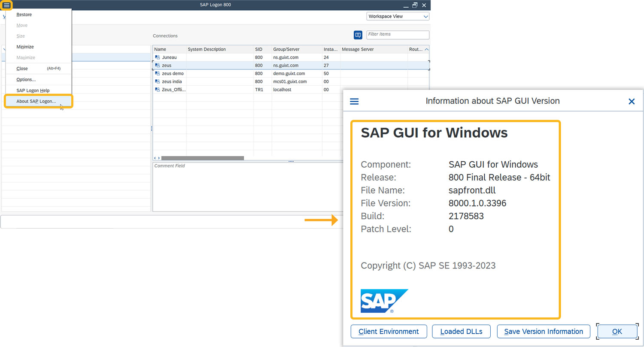Click the TR1 SID cell
The height and width of the screenshot is (347, 644).
tap(259, 90)
